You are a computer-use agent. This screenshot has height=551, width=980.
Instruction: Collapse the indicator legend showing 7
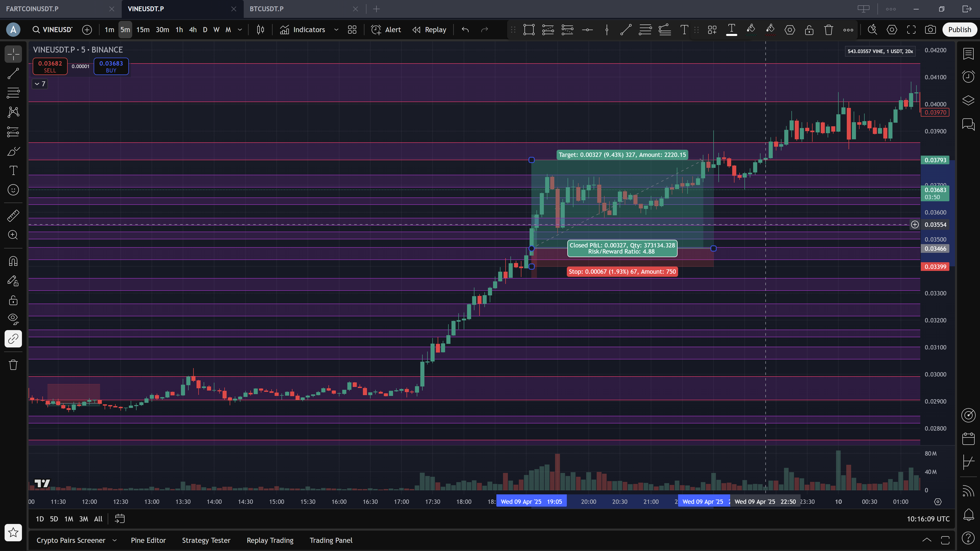(40, 84)
